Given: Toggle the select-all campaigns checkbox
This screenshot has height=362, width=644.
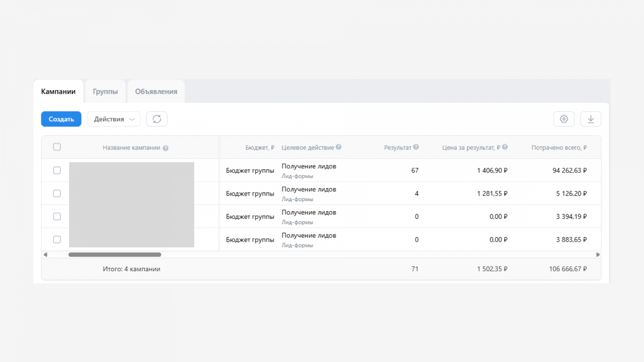Looking at the screenshot, I should pyautogui.click(x=57, y=147).
